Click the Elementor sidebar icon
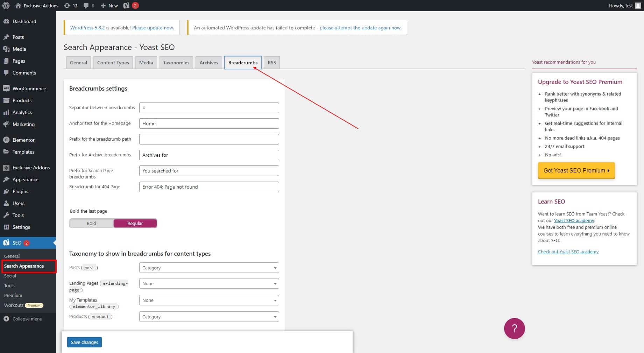Viewport: 644px width, 353px height. point(6,140)
